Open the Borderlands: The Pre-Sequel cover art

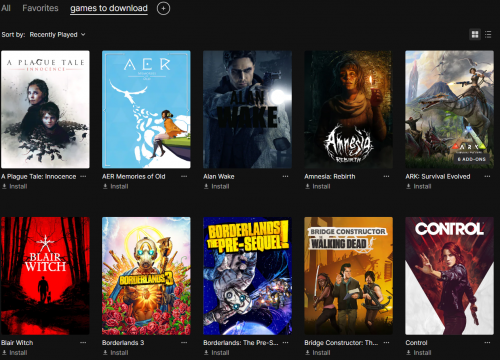click(x=247, y=276)
